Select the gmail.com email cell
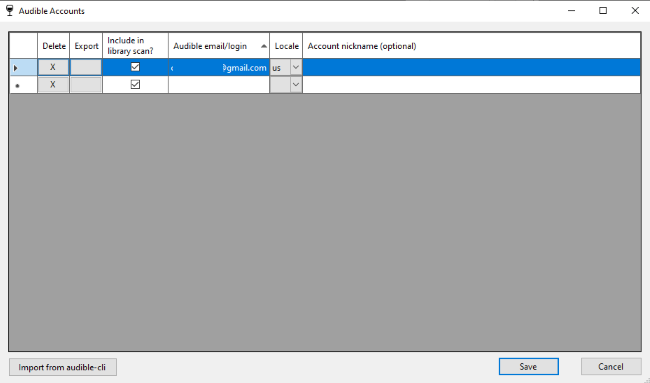This screenshot has height=383, width=650. click(x=219, y=68)
